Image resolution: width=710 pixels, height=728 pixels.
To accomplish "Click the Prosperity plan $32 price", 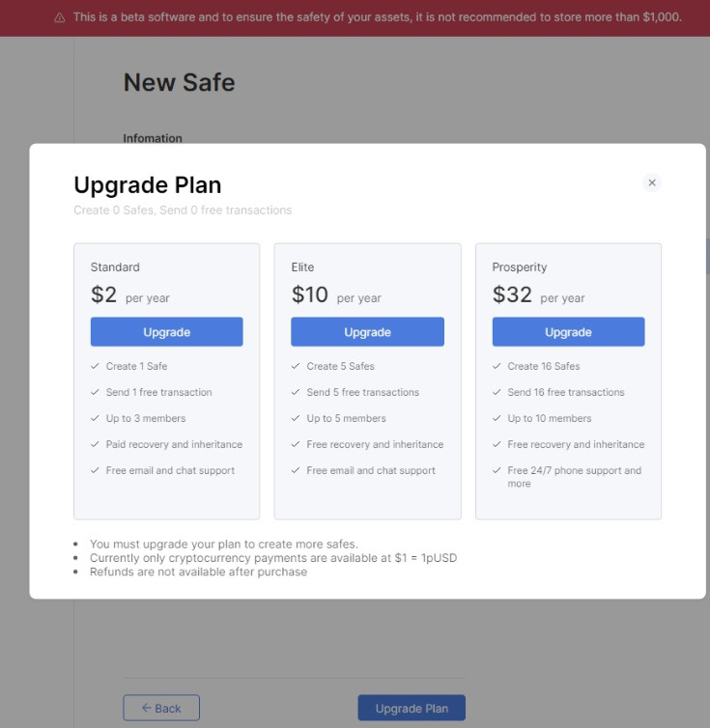I will (x=512, y=295).
